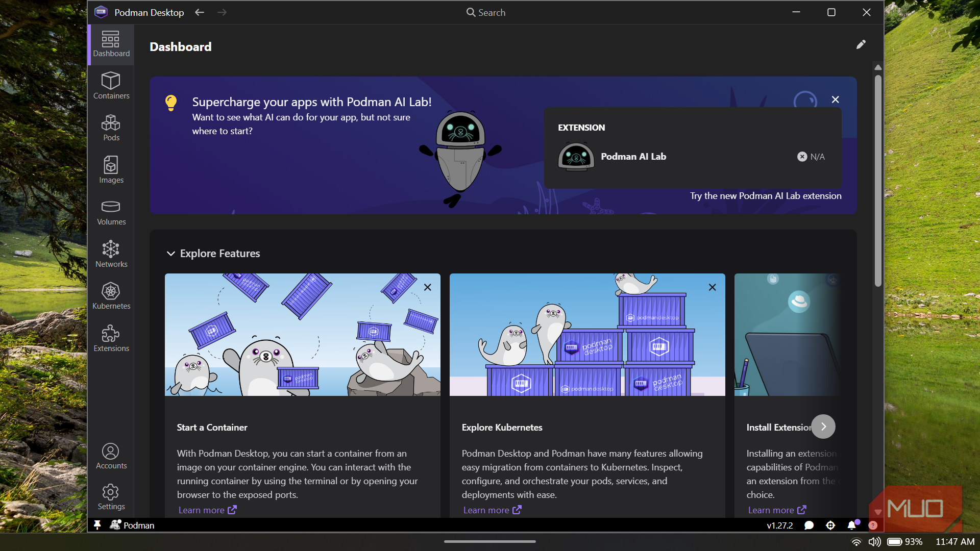Click the battery 93% indicator
Screen dimensions: 980x551
coord(904,542)
